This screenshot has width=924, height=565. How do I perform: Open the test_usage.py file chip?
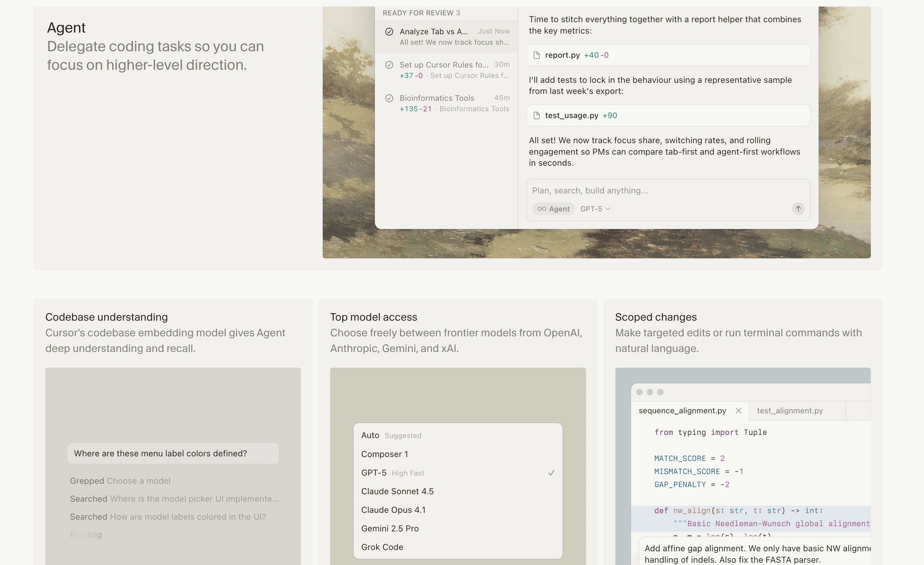[572, 115]
